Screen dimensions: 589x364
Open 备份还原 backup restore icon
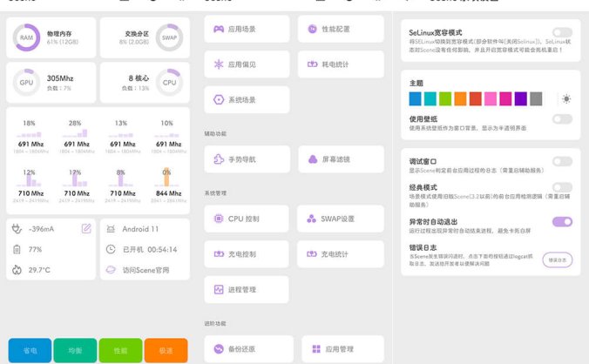click(219, 348)
